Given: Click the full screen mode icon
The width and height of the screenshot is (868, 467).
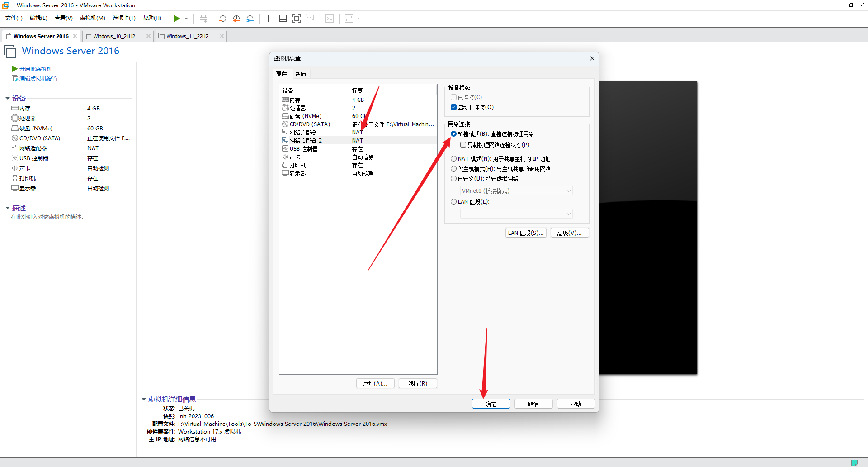Looking at the screenshot, I should pos(297,19).
